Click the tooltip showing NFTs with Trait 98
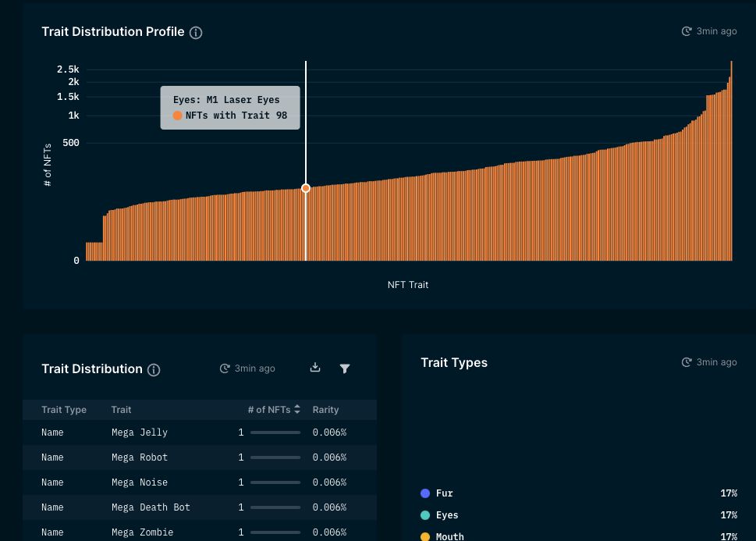Image resolution: width=756 pixels, height=541 pixels. 230,108
